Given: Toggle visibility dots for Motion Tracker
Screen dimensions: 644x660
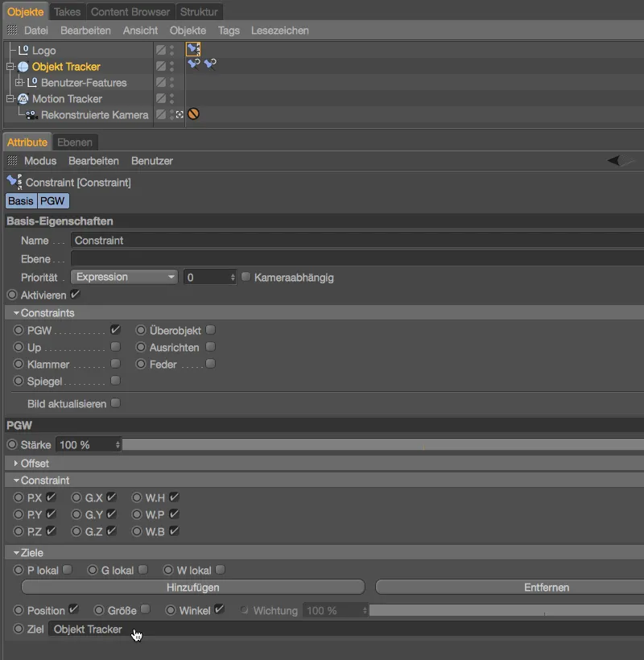Looking at the screenshot, I should click(171, 98).
